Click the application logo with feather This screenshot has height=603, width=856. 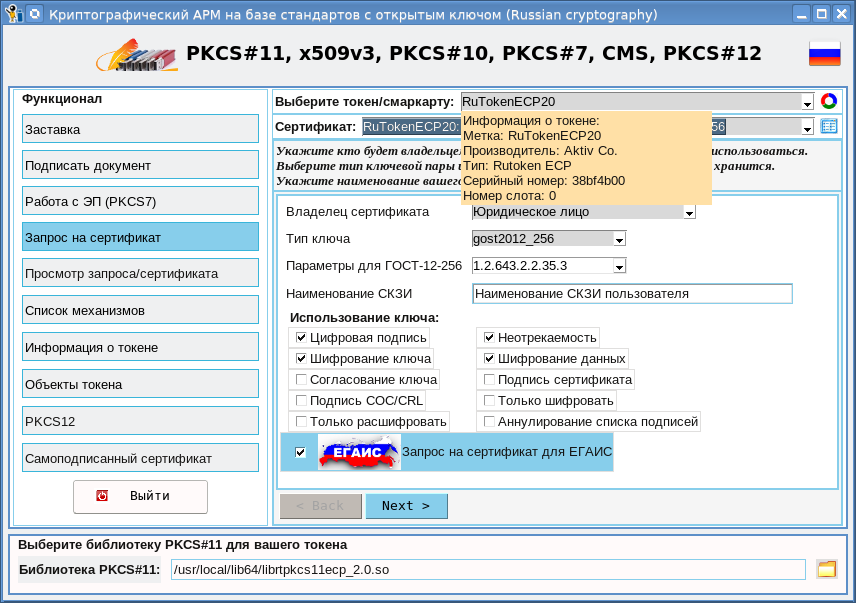pos(138,55)
